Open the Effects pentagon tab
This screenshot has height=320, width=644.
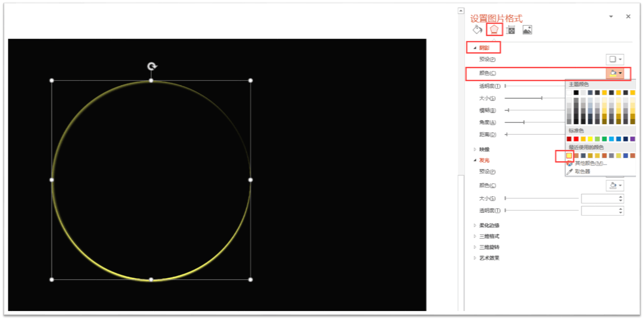coord(494,30)
